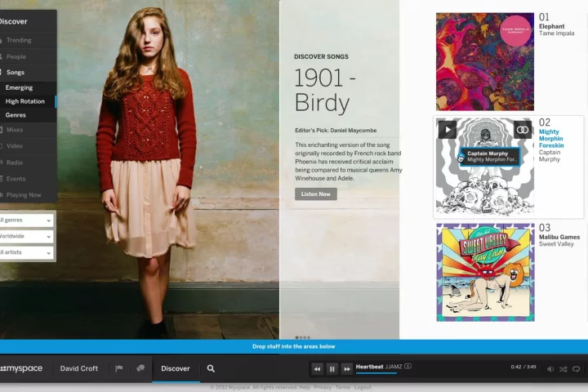Viewport: 588px width, 392px height.
Task: Open the Malibu Games Sweet Valley cover thumbnail
Action: pyautogui.click(x=485, y=272)
